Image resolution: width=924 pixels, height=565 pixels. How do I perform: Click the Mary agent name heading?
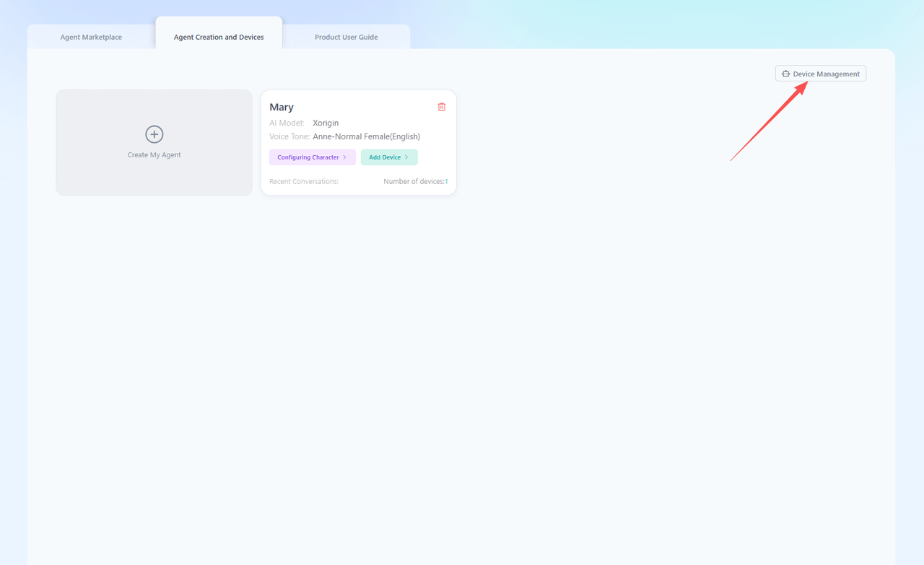tap(282, 107)
